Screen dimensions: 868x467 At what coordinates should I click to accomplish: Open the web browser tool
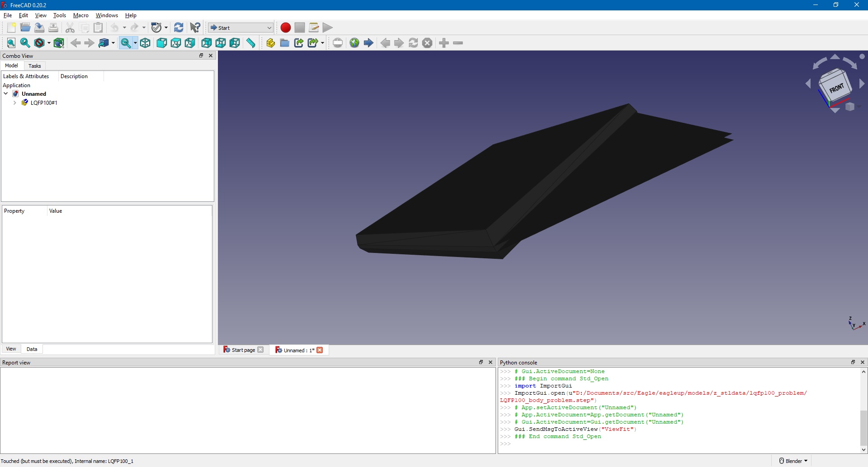[x=354, y=43]
